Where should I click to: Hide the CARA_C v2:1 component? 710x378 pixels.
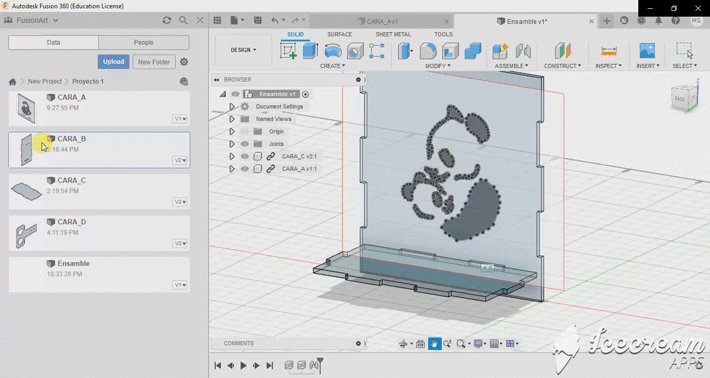coord(245,156)
